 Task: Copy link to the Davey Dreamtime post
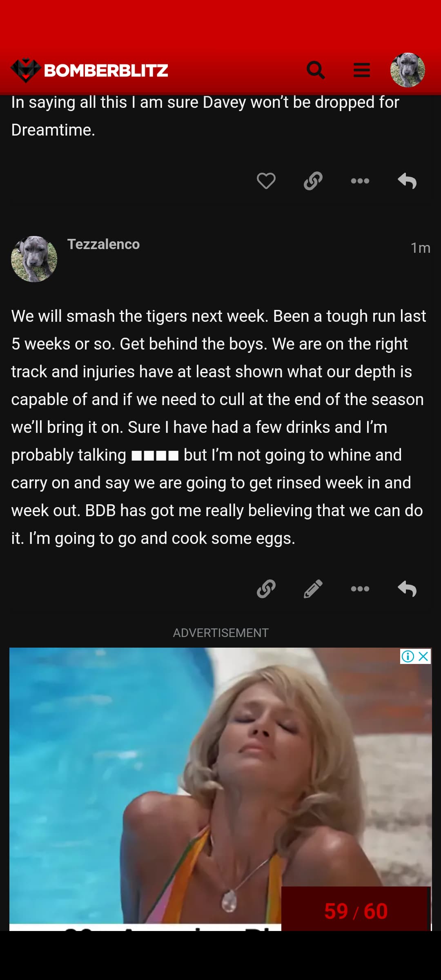tap(313, 181)
